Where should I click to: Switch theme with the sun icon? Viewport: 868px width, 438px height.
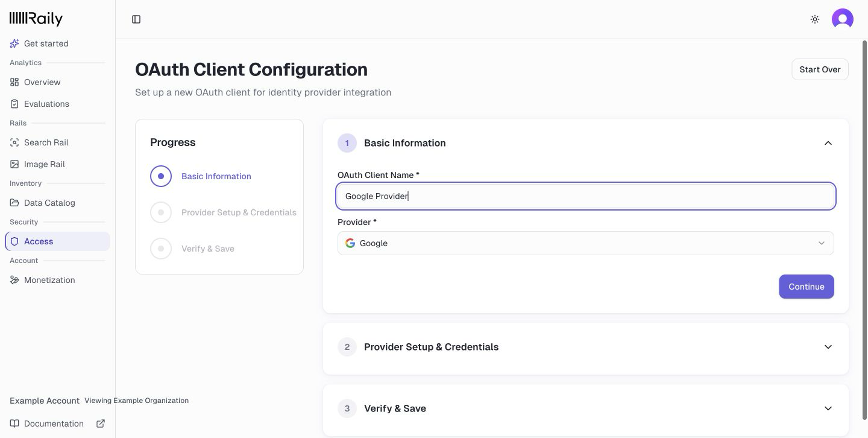point(815,19)
